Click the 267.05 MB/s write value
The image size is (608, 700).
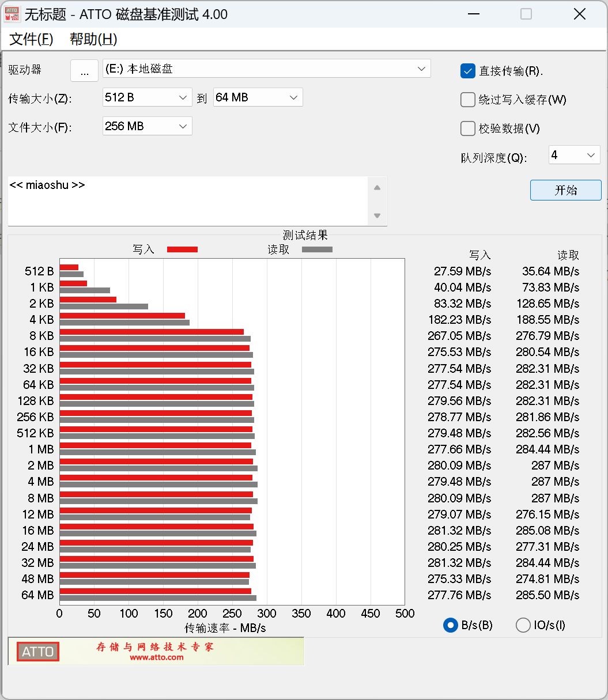tap(459, 335)
